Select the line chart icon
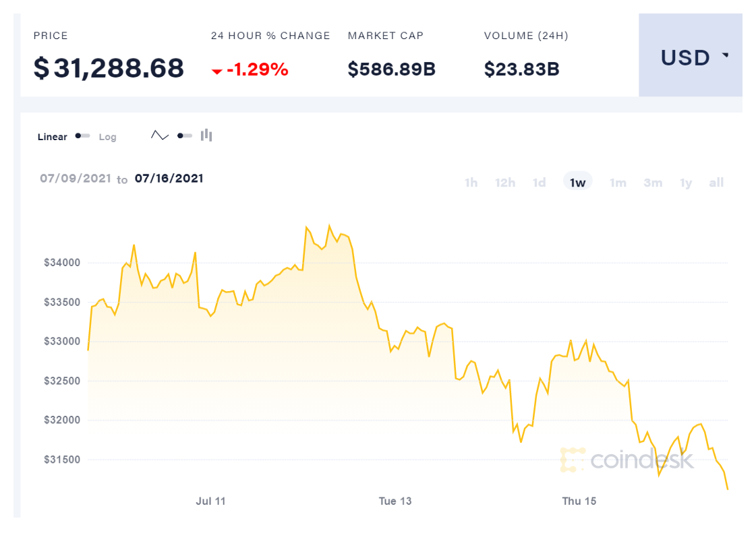The image size is (756, 558). [160, 135]
